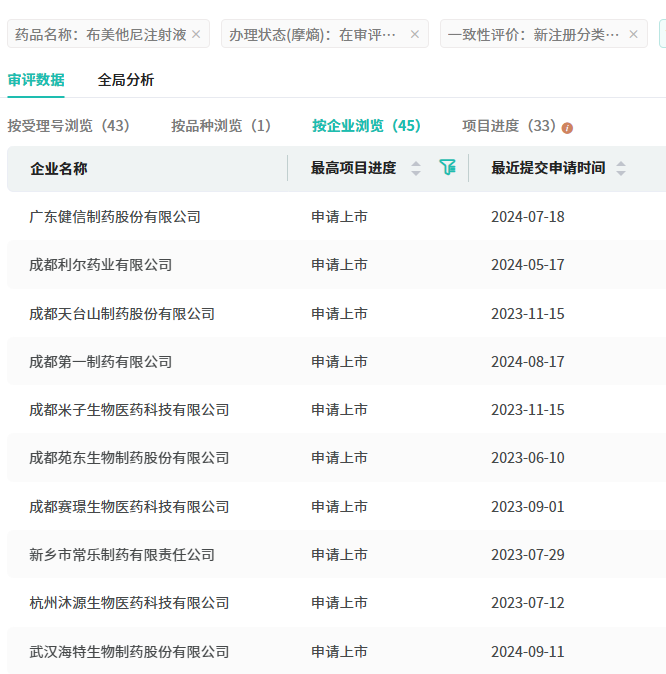Screen dimensions: 666x674
Task: Click the 2023-06-10 date for 成都苑东生物制药
Action: click(x=527, y=458)
